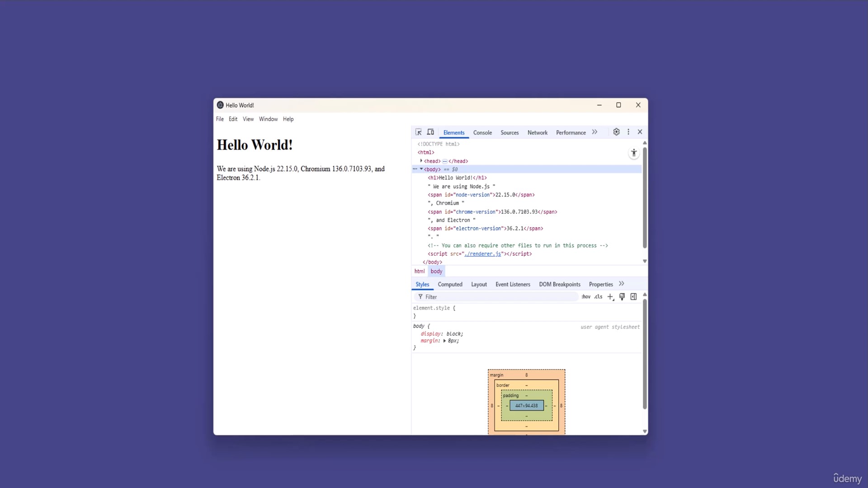
Task: Select the chrome-version span node
Action: pyautogui.click(x=492, y=212)
